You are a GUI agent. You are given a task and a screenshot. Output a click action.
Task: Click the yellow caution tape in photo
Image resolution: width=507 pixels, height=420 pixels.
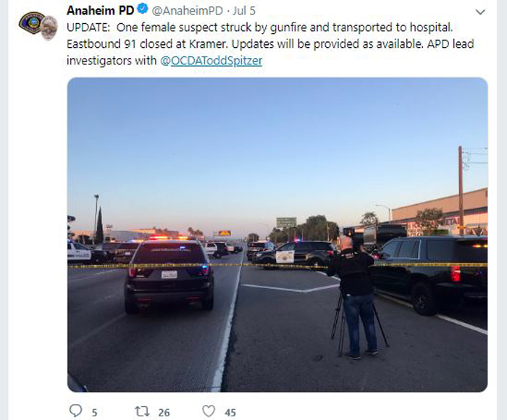click(x=277, y=266)
